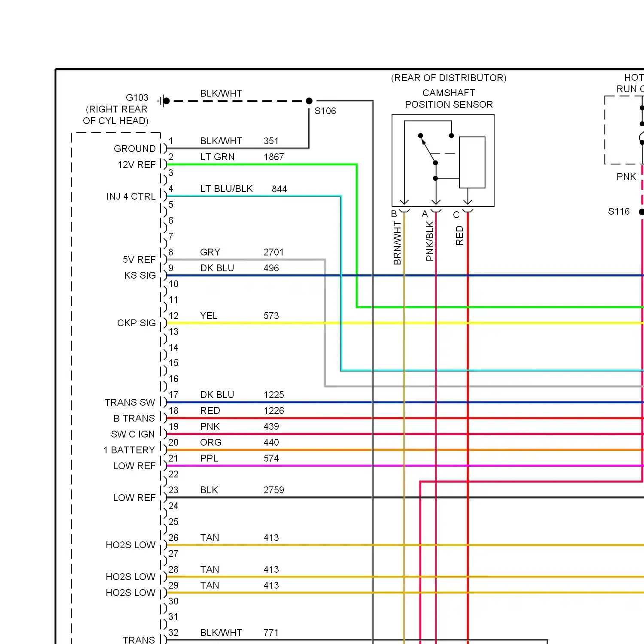Select the PPL wire color label
The image size is (644, 644).
coord(209,459)
